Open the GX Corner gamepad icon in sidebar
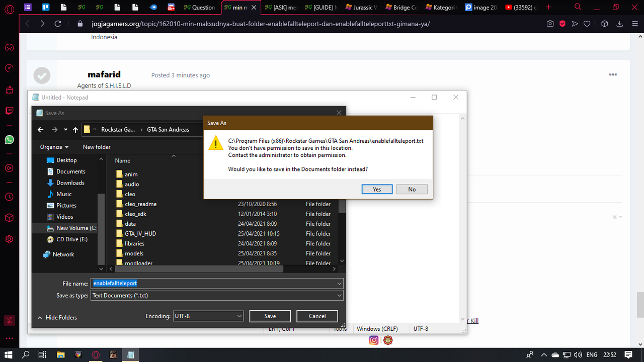The image size is (644, 362). [9, 48]
